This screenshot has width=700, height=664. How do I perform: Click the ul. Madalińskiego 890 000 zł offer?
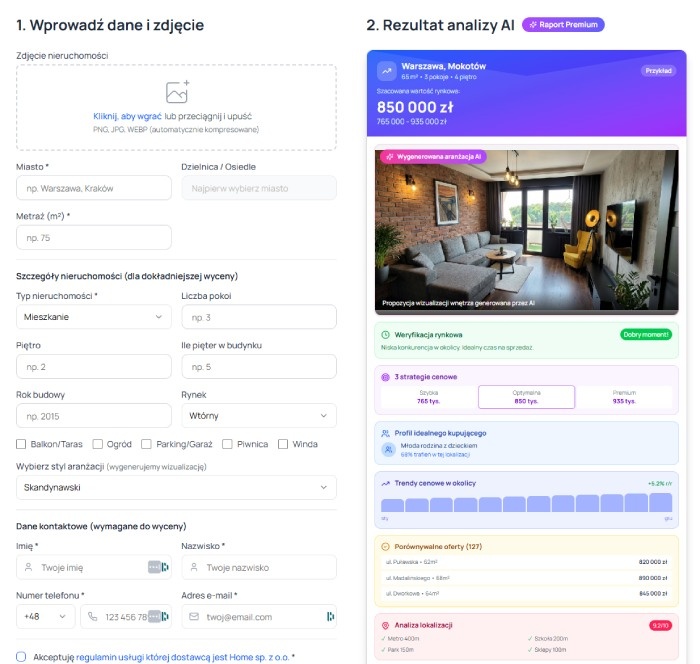click(526, 578)
